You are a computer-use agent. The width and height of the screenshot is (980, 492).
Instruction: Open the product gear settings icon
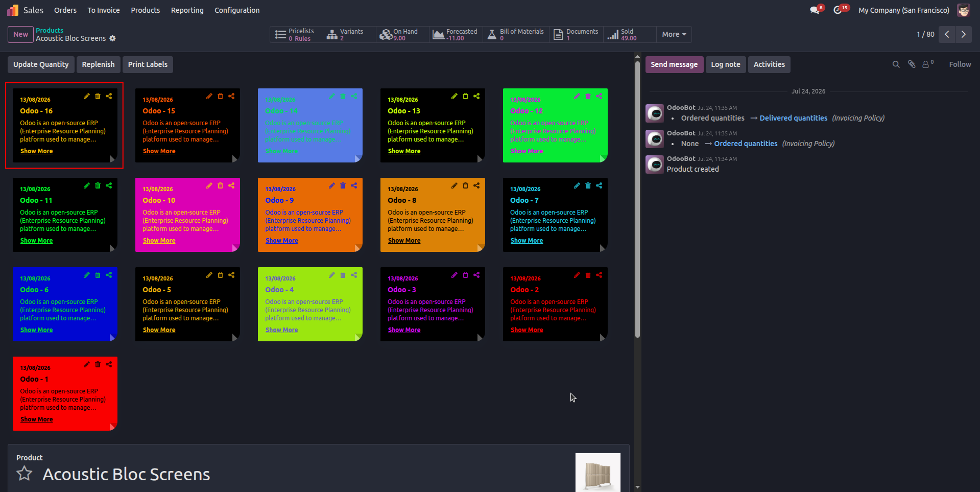point(113,38)
